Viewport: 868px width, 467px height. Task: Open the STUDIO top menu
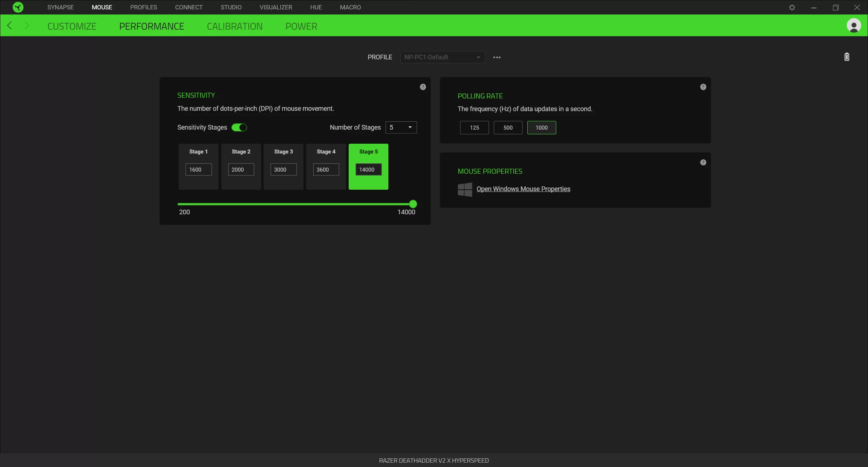(231, 7)
